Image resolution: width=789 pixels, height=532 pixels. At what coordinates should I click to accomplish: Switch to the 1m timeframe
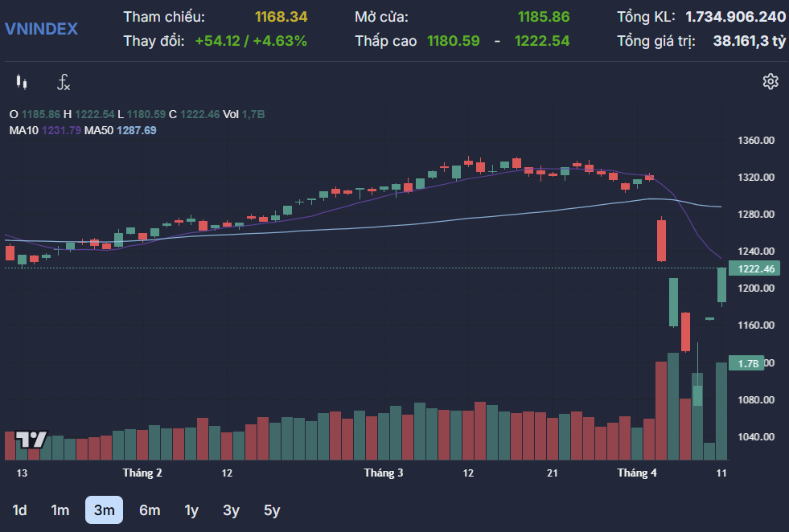coord(60,509)
